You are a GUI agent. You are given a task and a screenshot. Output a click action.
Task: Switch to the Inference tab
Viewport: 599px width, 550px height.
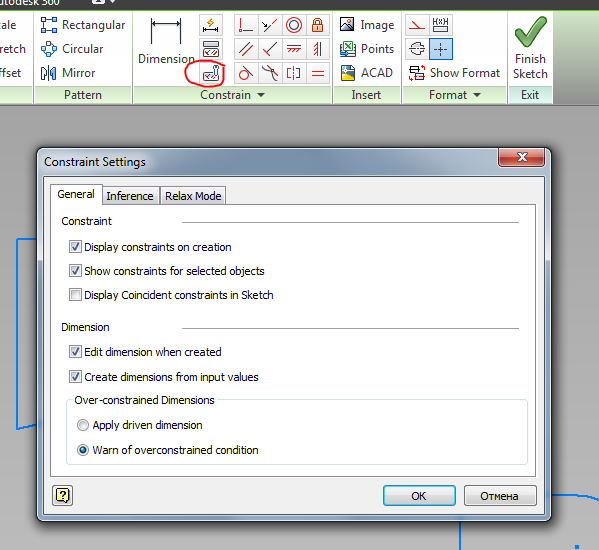[x=130, y=196]
